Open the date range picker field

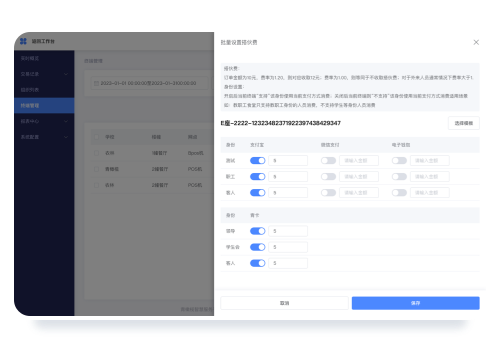(150, 83)
